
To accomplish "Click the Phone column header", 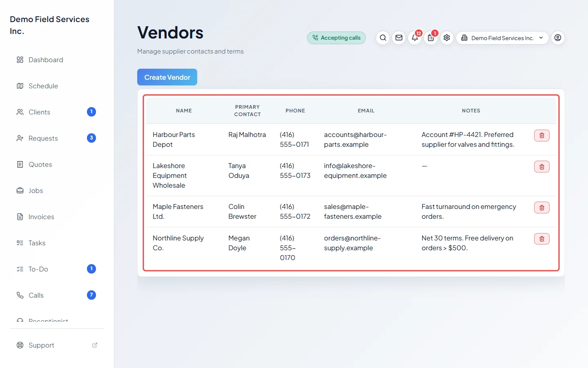I will click(295, 111).
